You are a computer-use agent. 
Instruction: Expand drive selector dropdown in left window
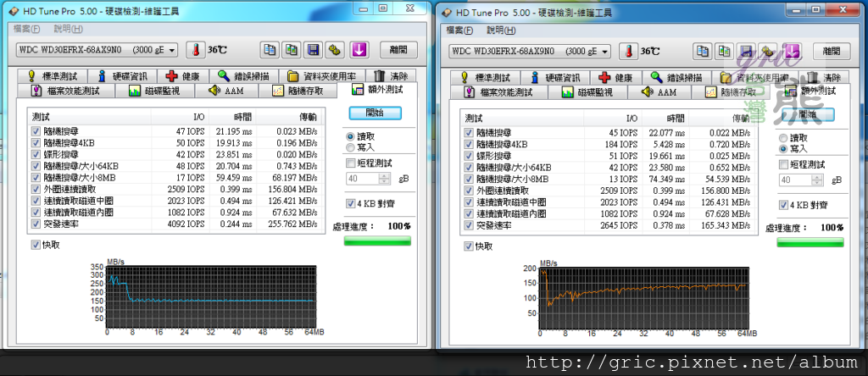172,50
